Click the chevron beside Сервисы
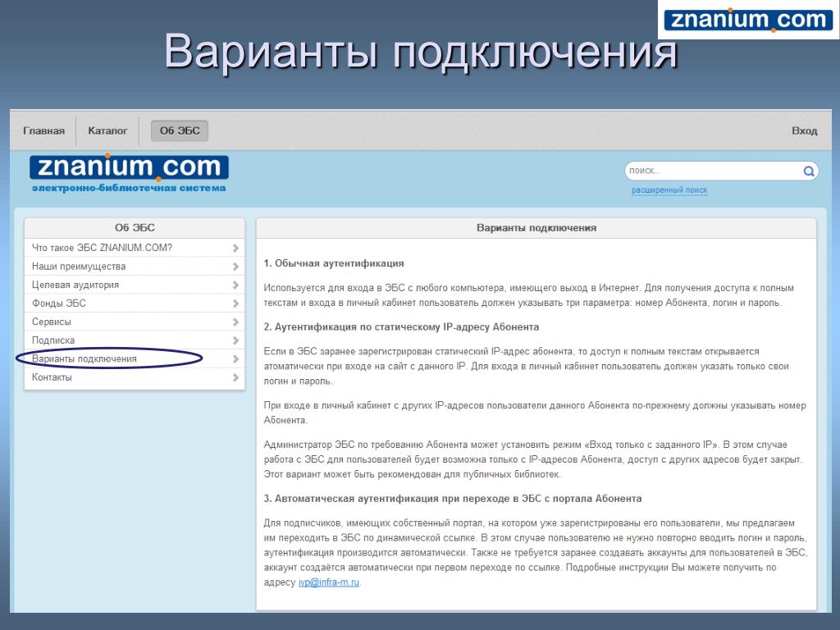The height and width of the screenshot is (630, 840). [x=235, y=322]
